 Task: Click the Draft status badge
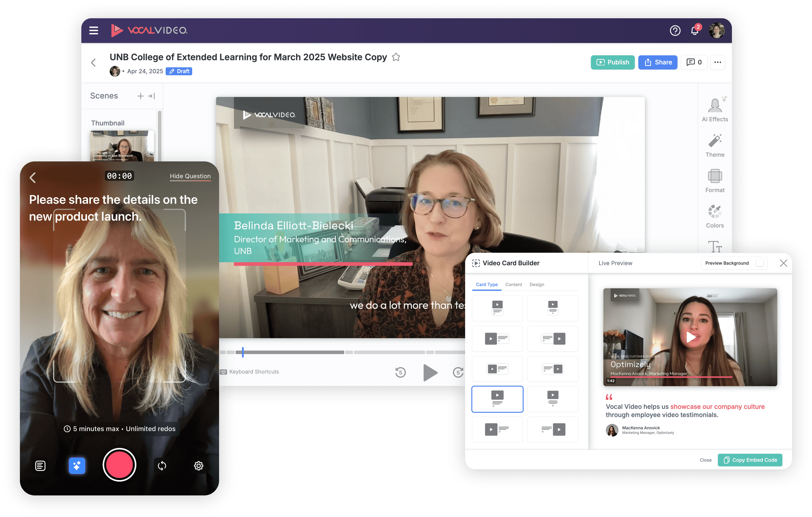pos(179,71)
